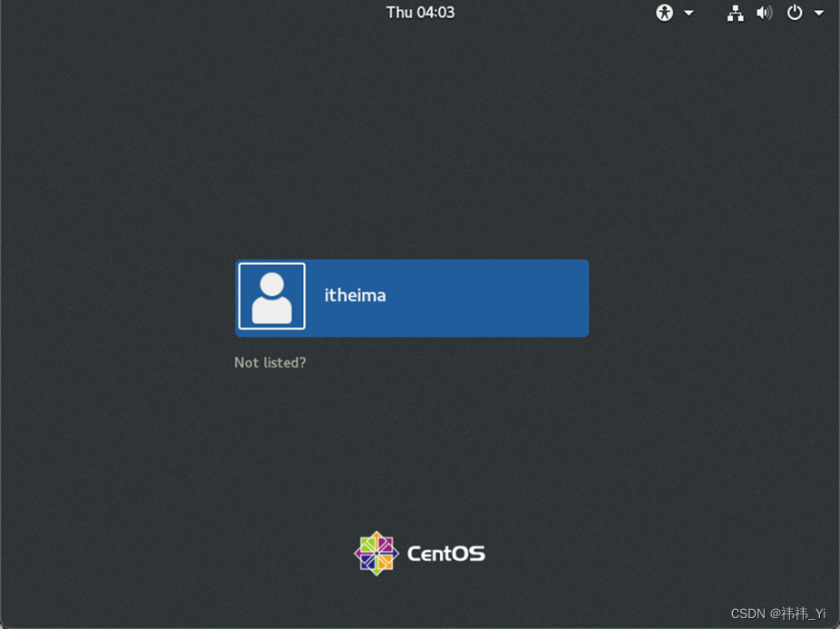Click the Thu 04:03 clock
The height and width of the screenshot is (629, 840).
(x=420, y=12)
